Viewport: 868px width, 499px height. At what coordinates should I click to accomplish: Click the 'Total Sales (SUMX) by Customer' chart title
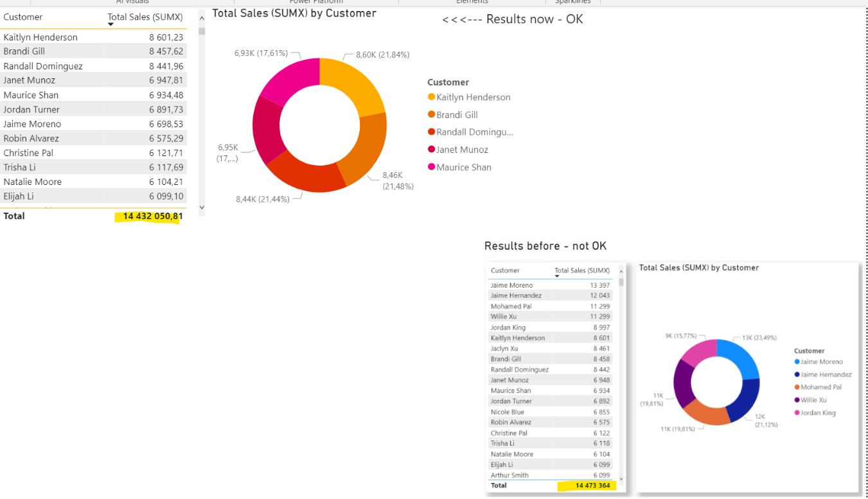294,13
